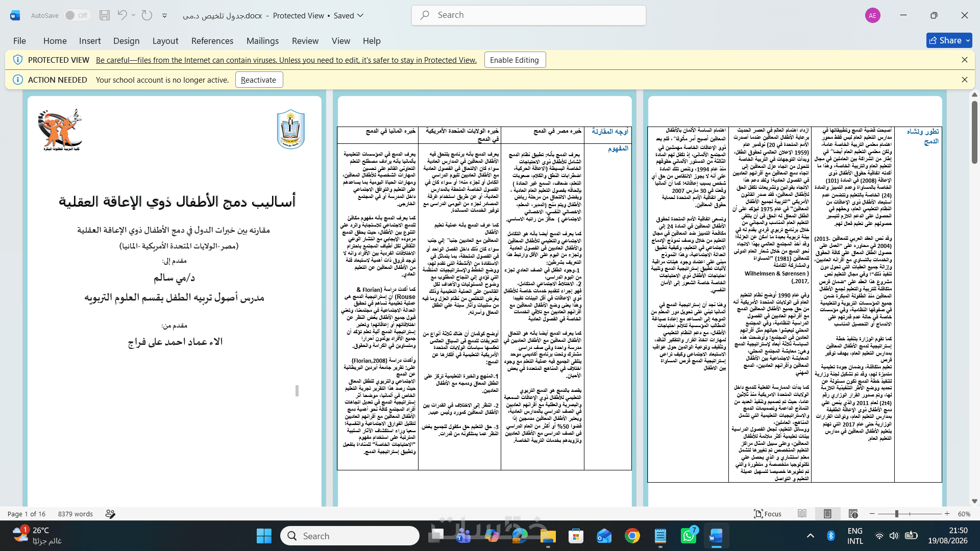
Task: Click the Page 1 of 16 indicator
Action: tap(27, 514)
